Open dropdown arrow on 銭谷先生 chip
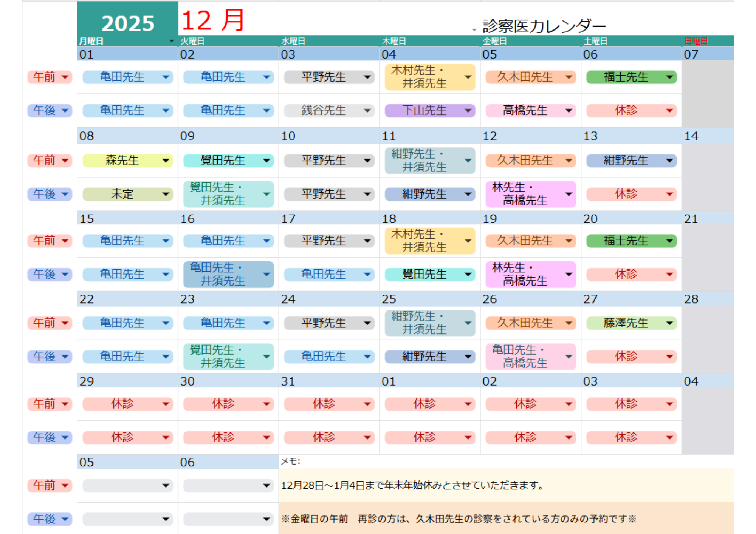Viewport: 756px width, 534px height. click(x=367, y=111)
